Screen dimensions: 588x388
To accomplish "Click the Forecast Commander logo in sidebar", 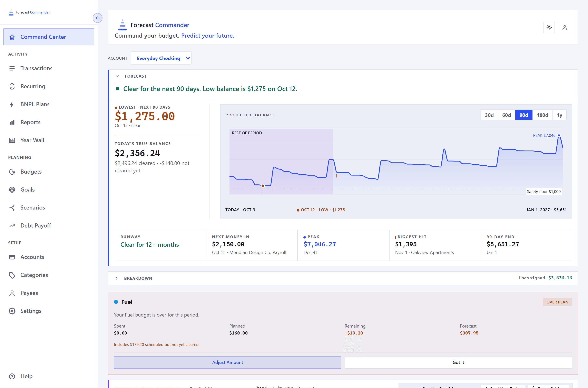I will point(29,12).
